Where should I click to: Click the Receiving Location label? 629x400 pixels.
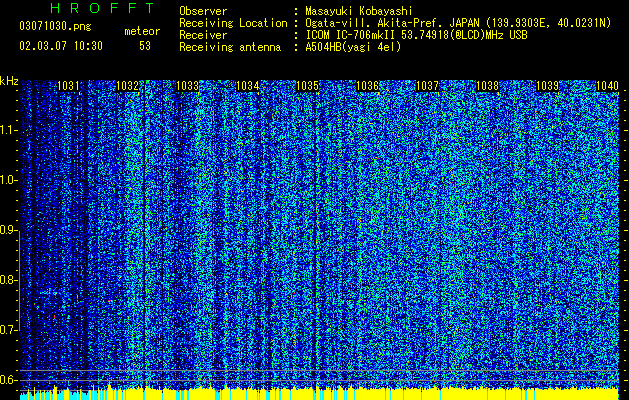(x=233, y=23)
